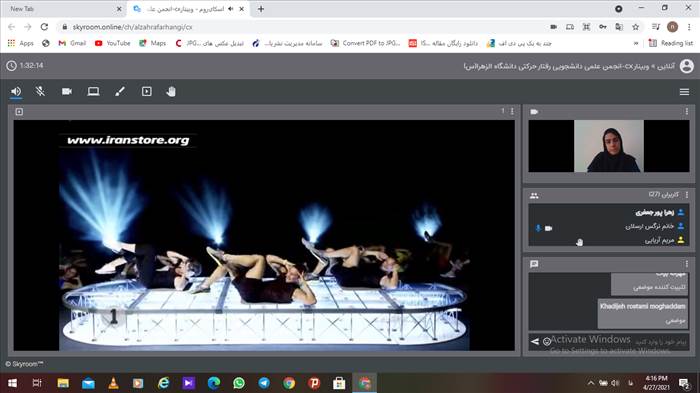The width and height of the screenshot is (700, 393).
Task: Open the Windows notification center
Action: (683, 383)
